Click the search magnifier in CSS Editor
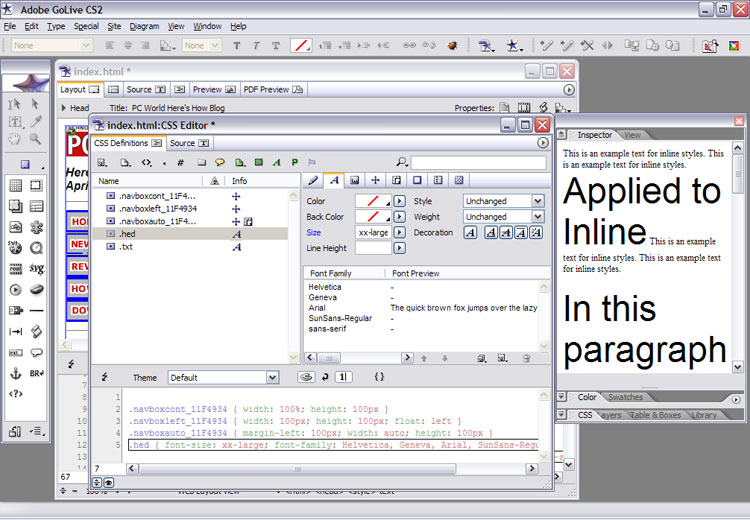Image resolution: width=750 pixels, height=520 pixels. pos(402,162)
